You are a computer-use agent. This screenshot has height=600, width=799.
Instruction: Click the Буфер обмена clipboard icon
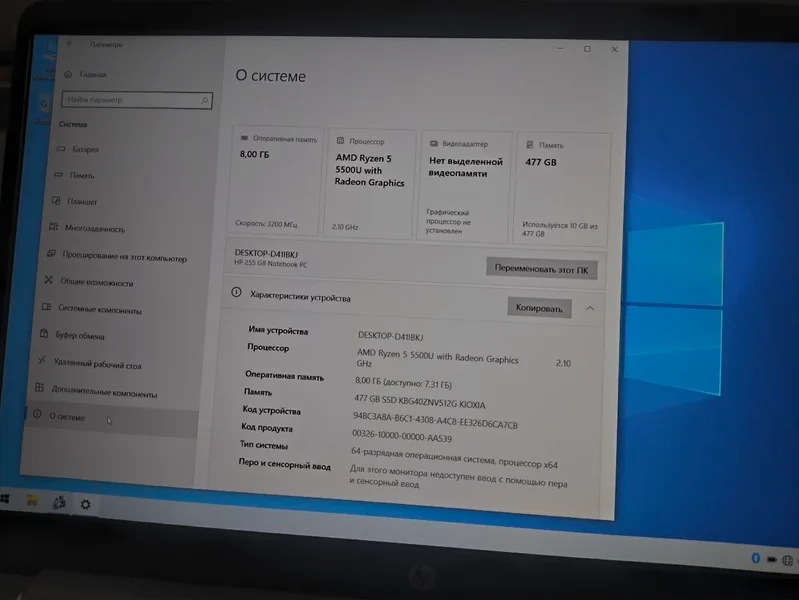point(44,333)
